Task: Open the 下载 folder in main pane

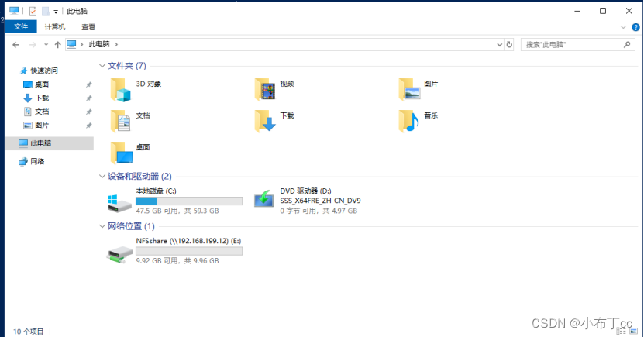Action: click(265, 122)
